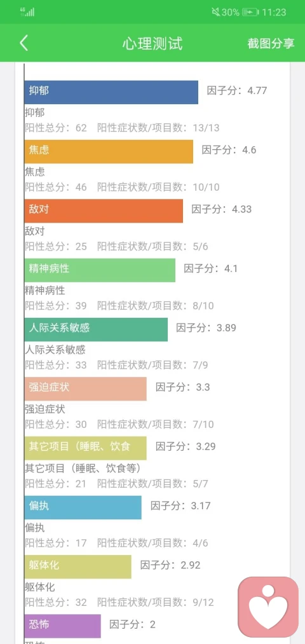Tap the 心理测试 page title

[x=152, y=43]
